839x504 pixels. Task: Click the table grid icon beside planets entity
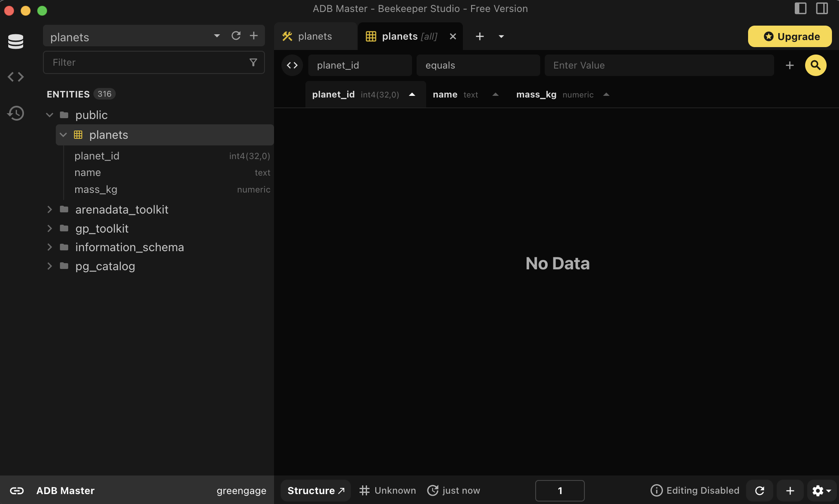pyautogui.click(x=78, y=135)
